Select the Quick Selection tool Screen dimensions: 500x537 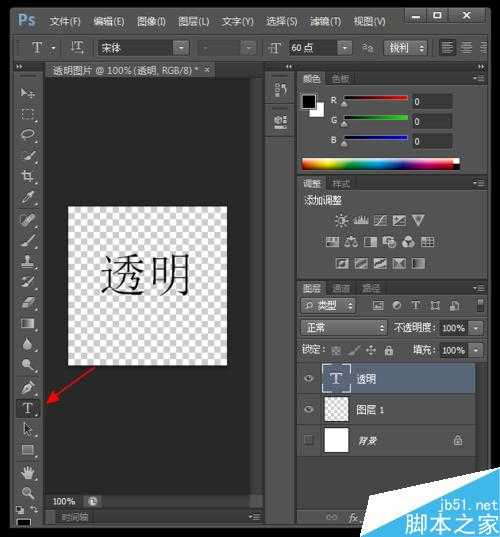tap(27, 156)
